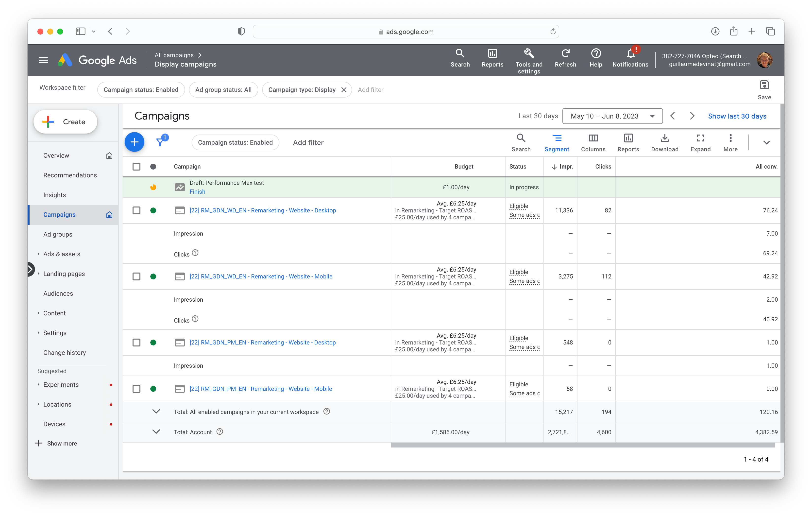This screenshot has height=516, width=812.
Task: Click the Show last 30 days link
Action: point(737,116)
